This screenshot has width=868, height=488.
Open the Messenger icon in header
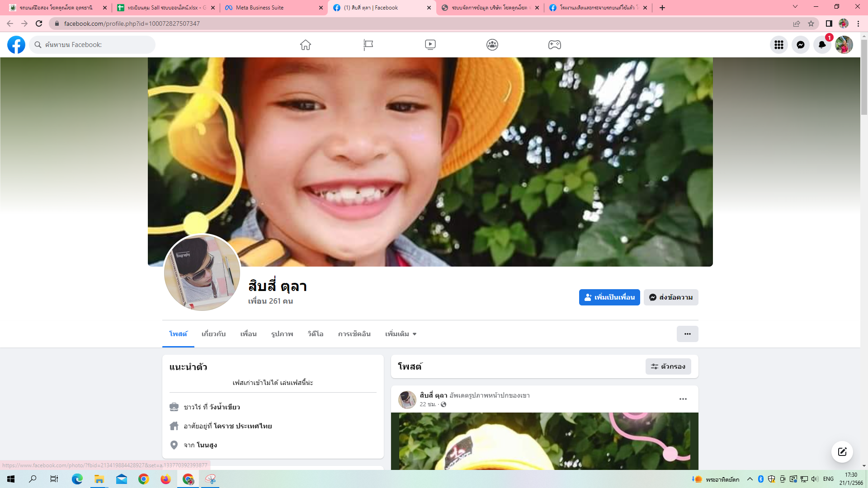pos(800,45)
